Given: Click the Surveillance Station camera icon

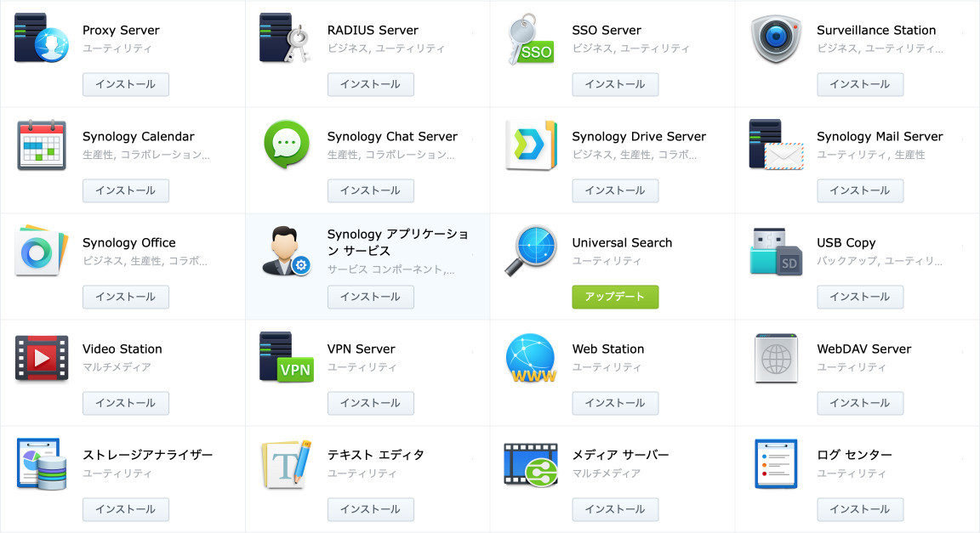Looking at the screenshot, I should point(776,38).
